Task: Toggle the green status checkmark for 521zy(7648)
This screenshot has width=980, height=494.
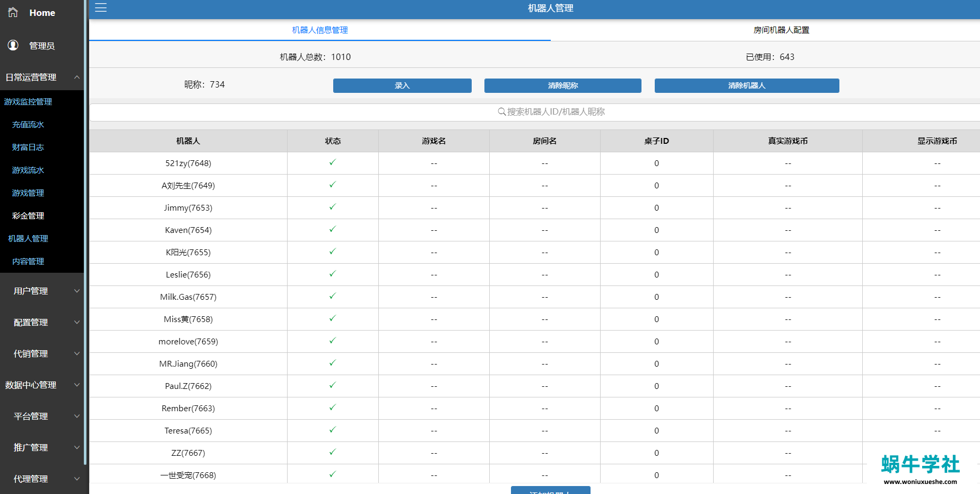Action: 332,163
